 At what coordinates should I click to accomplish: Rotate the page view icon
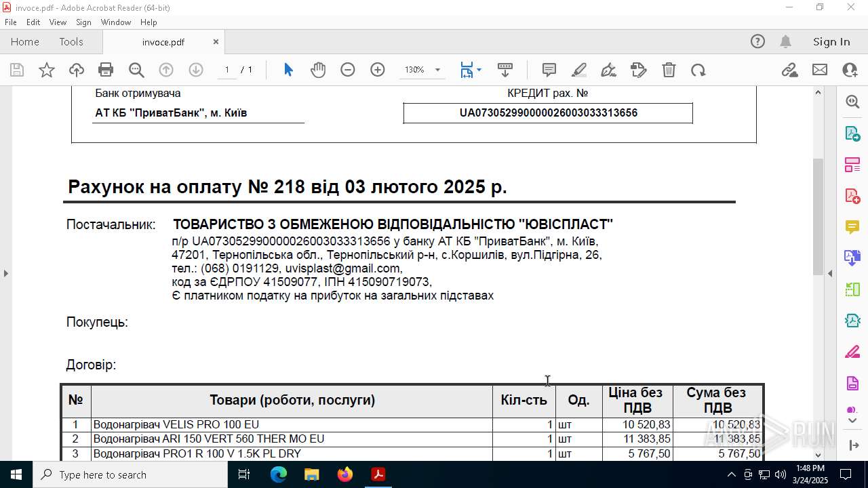coord(698,70)
